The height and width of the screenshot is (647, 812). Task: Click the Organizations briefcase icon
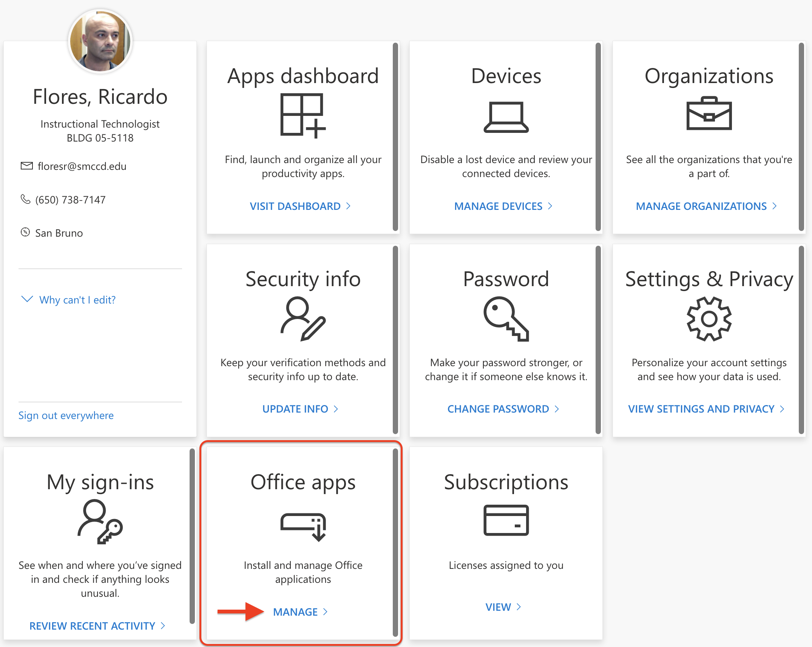pos(709,114)
